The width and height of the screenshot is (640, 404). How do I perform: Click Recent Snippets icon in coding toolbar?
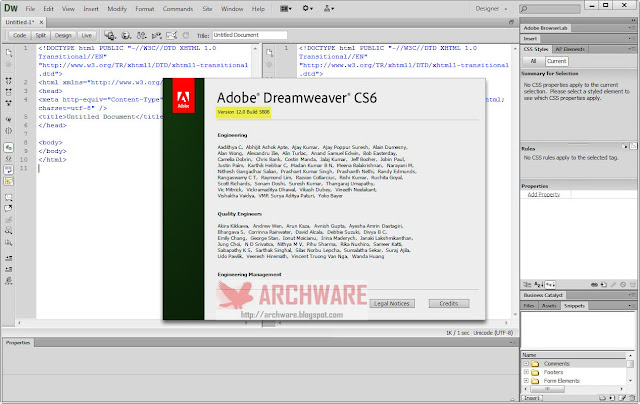click(9, 231)
